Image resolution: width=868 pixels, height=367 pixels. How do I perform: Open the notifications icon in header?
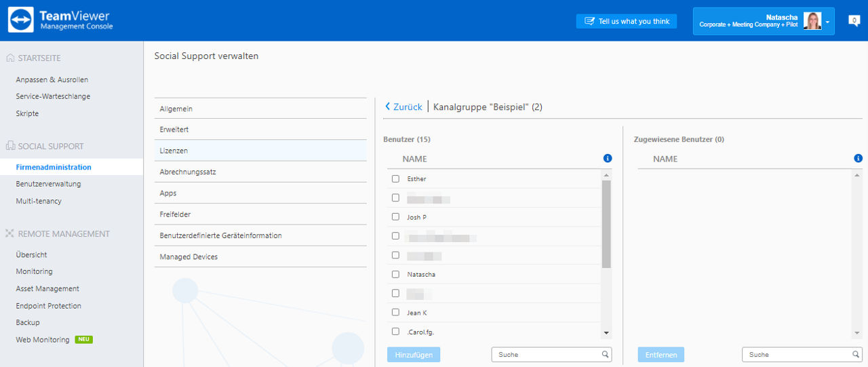pyautogui.click(x=854, y=20)
